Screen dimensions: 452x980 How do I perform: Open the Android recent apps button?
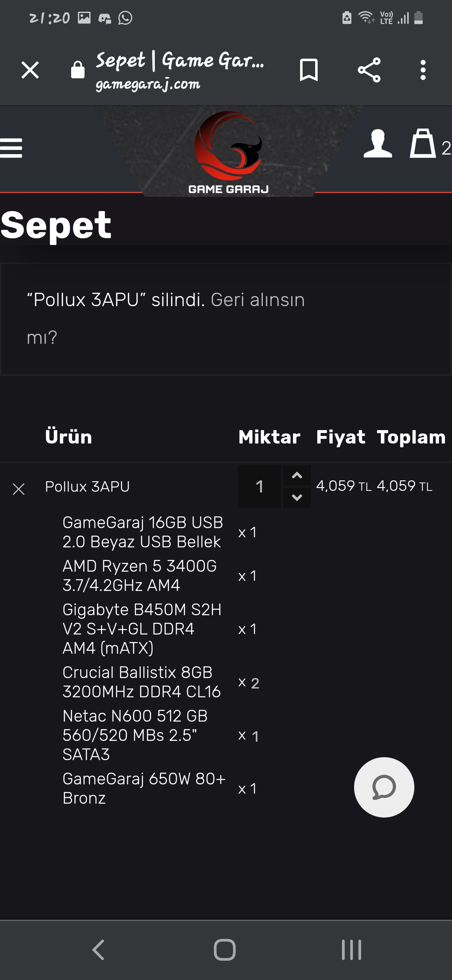351,949
